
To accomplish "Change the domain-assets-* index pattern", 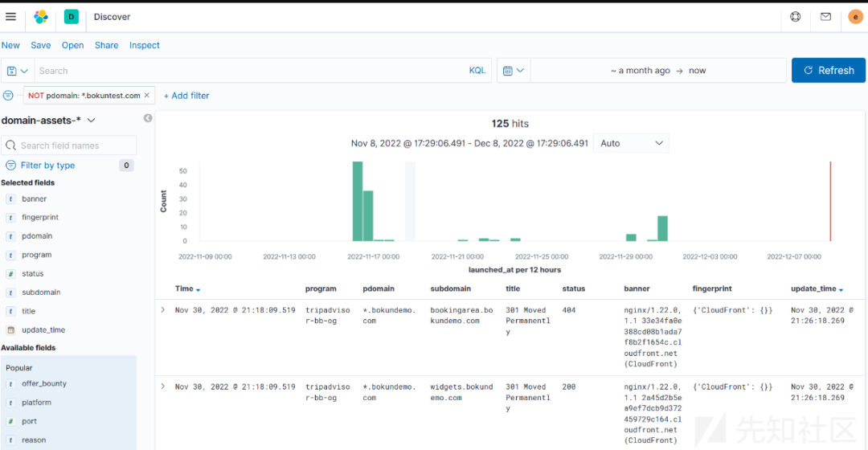I will [x=48, y=120].
